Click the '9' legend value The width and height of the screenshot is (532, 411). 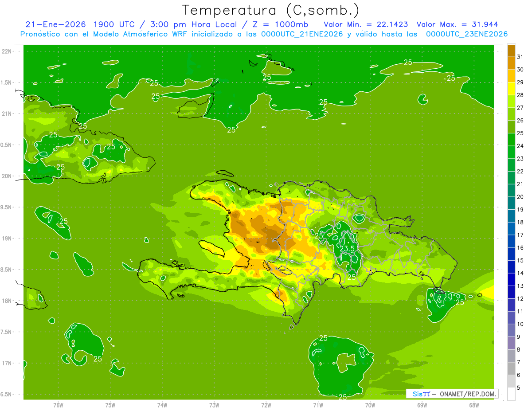519,337
